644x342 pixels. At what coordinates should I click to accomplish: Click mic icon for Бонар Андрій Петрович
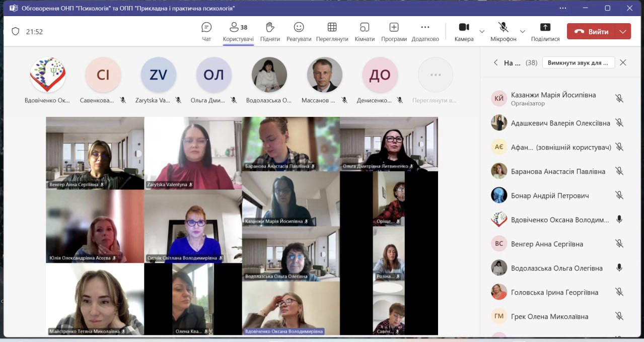pos(619,195)
